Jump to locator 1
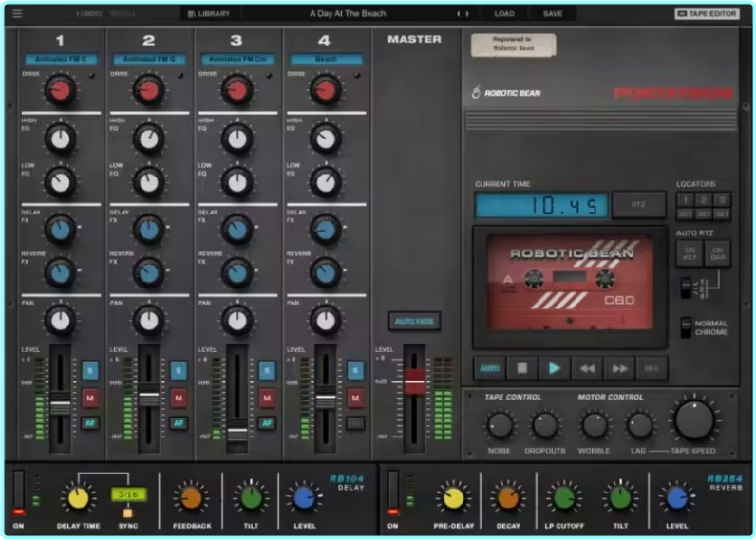756x539 pixels. point(686,199)
